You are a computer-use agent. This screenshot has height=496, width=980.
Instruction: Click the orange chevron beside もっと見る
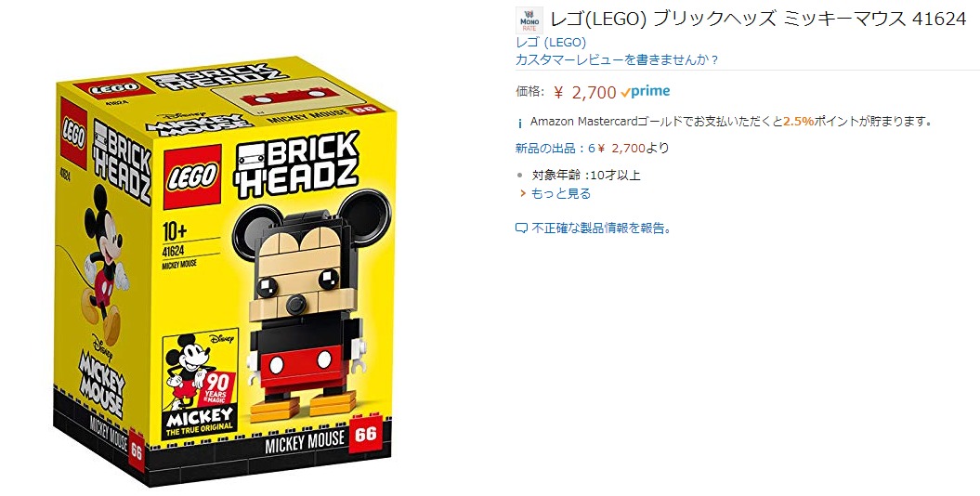pos(522,193)
